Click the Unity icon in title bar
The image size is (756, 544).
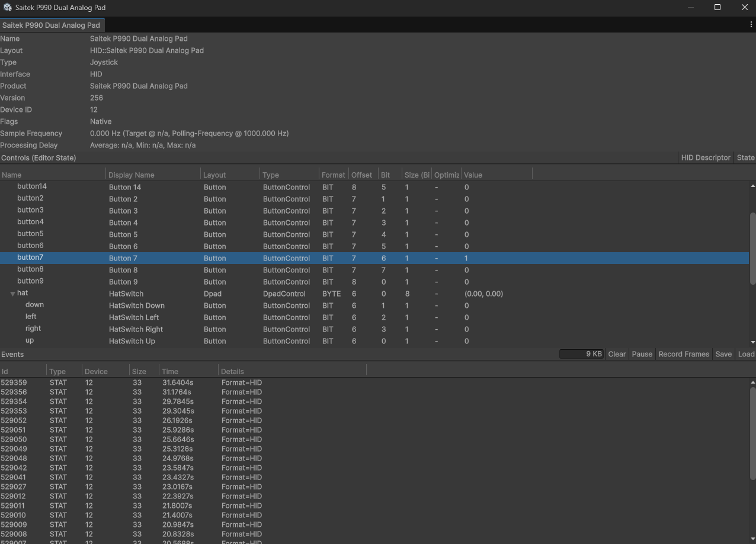pyautogui.click(x=8, y=7)
